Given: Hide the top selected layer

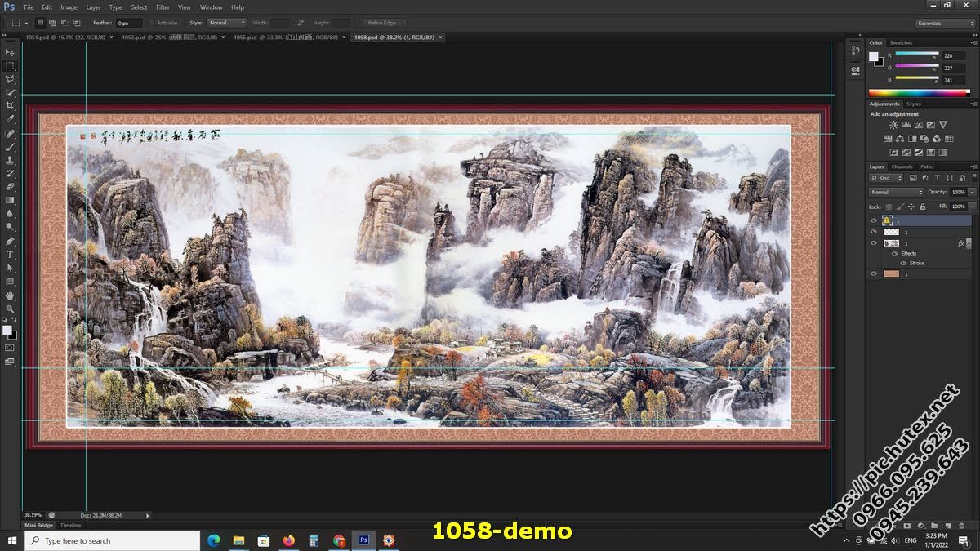Looking at the screenshot, I should [874, 220].
